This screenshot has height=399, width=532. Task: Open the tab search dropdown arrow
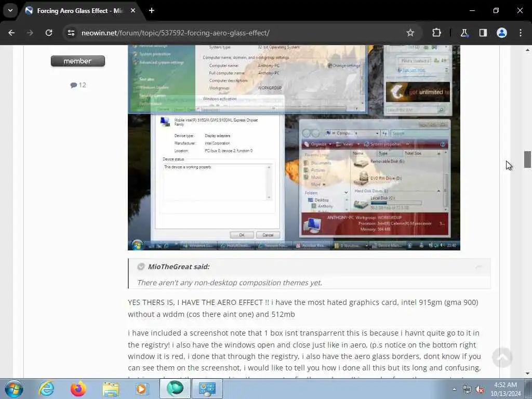(x=10, y=10)
